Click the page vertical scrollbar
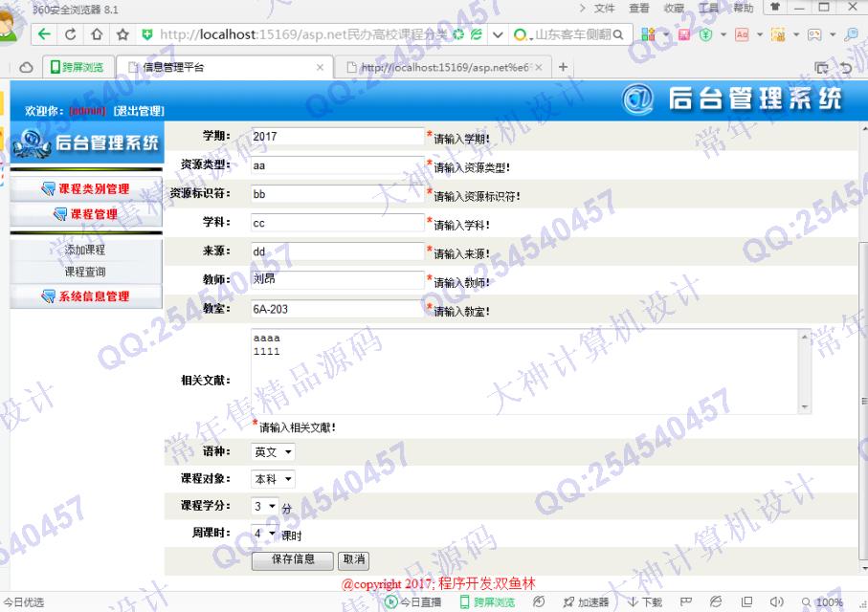The image size is (868, 612). click(x=863, y=402)
